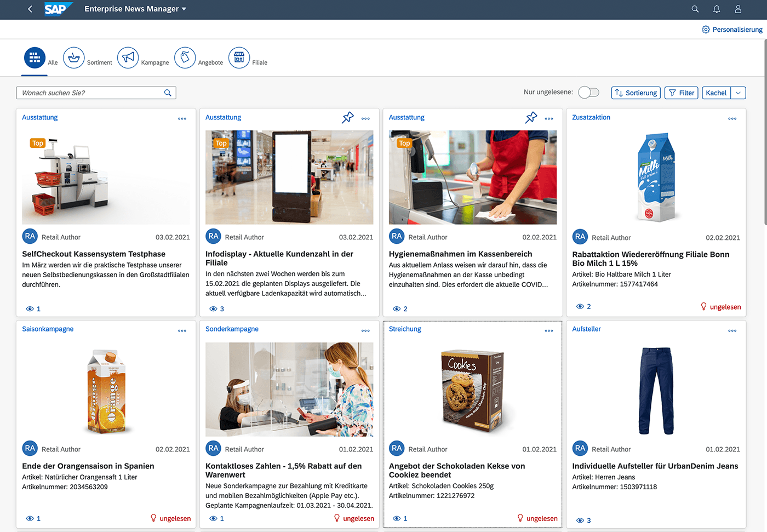767x532 pixels.
Task: Open the Angebote category filter
Action: (185, 57)
